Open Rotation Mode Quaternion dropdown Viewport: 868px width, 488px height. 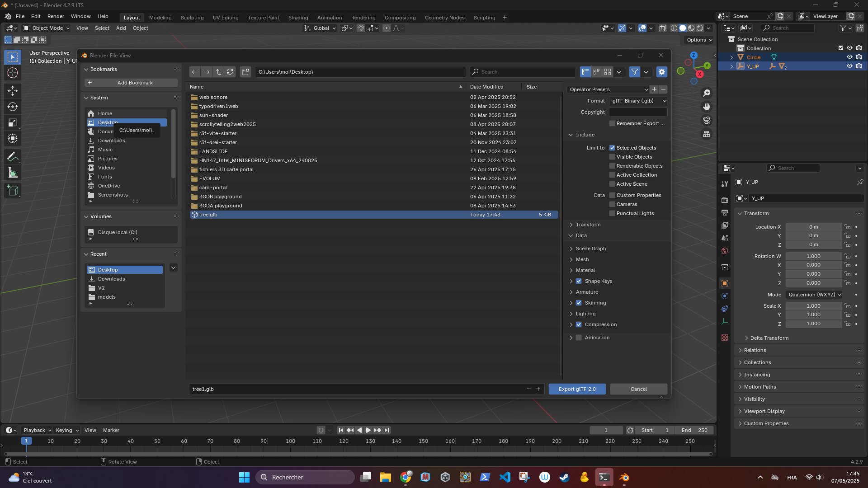(814, 295)
